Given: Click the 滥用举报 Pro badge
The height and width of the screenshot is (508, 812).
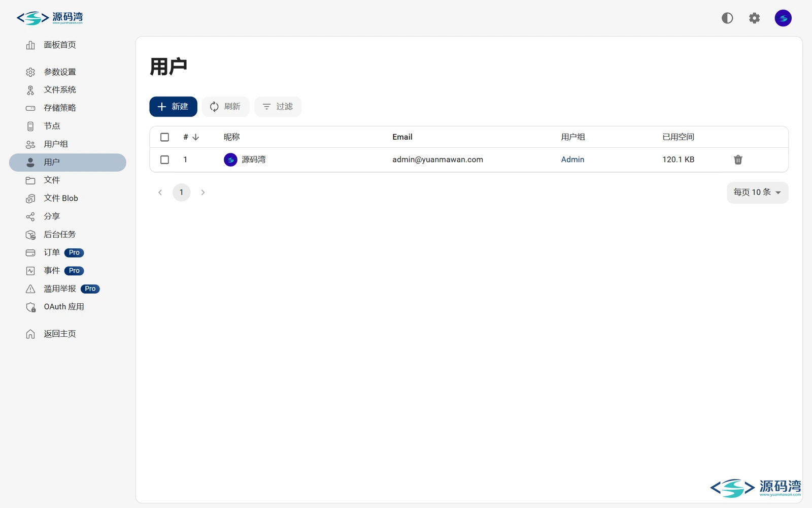Looking at the screenshot, I should point(90,289).
